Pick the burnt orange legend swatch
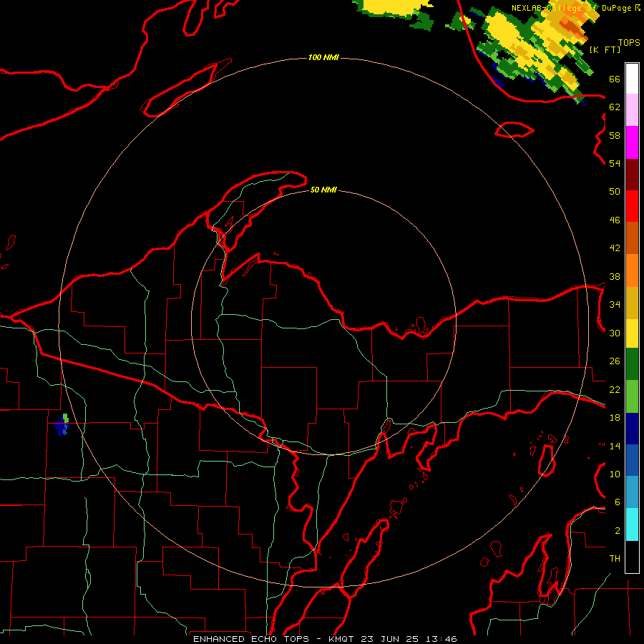Screen dimensions: 644x644 coord(632,238)
